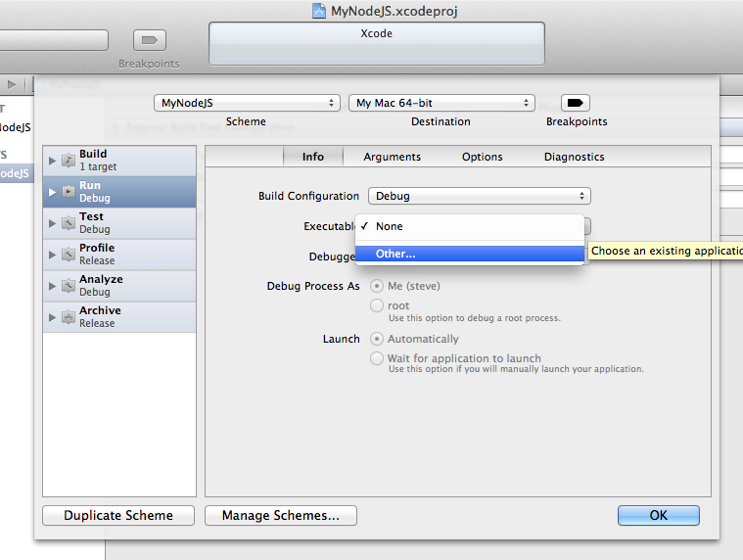Choose Wait for application to launch
The image size is (743, 560).
click(x=377, y=358)
